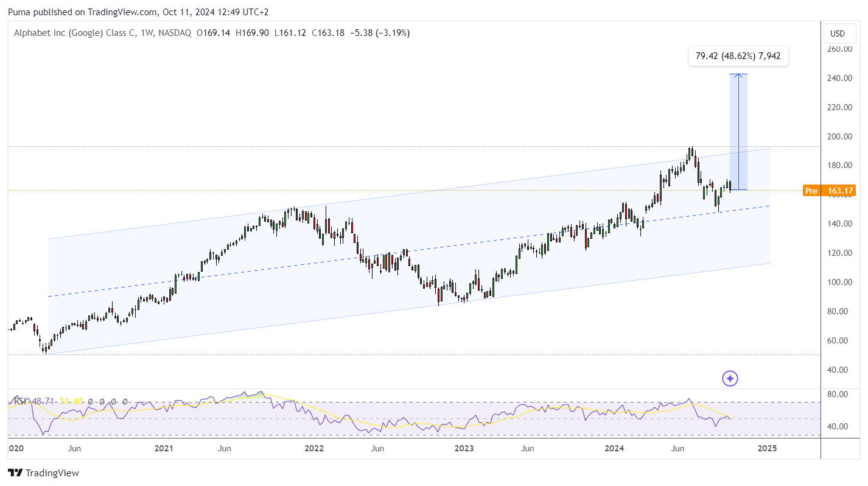Click the 2025 time axis label

[766, 448]
